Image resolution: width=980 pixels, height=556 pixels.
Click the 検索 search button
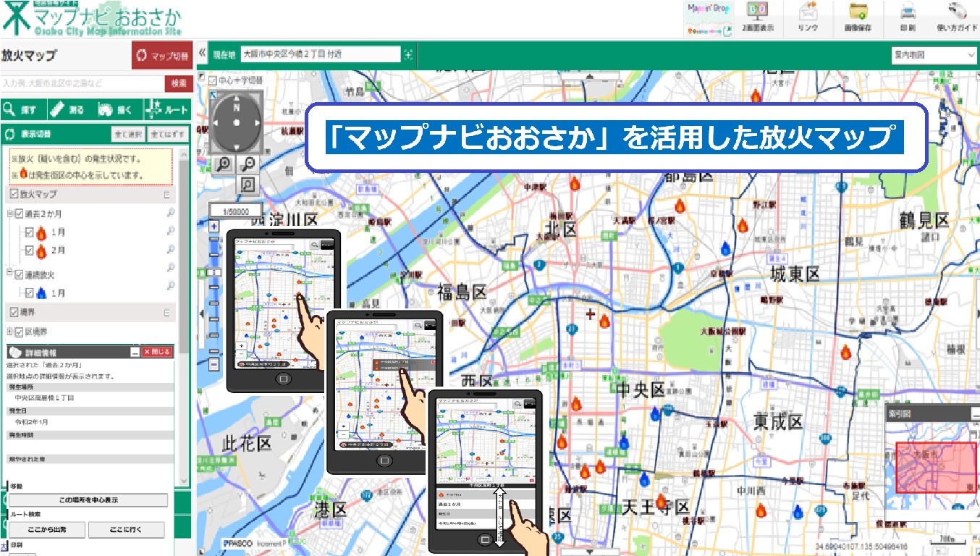(x=178, y=83)
